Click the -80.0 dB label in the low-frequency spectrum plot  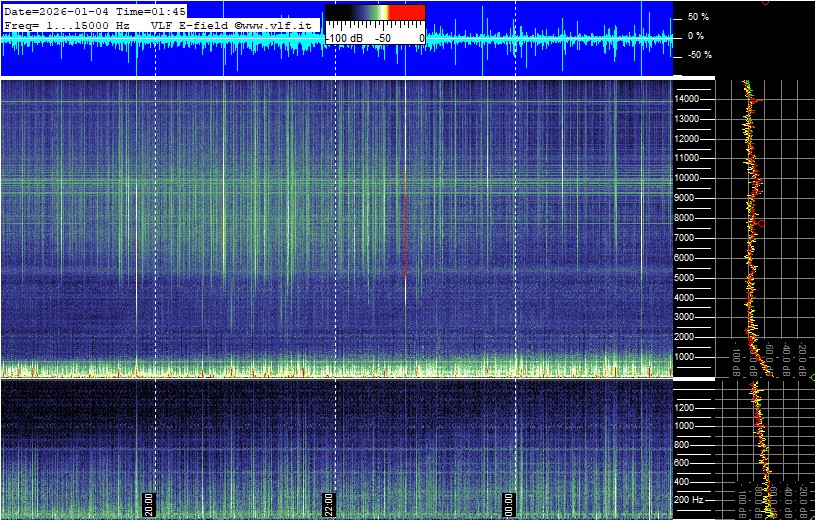coord(758,502)
